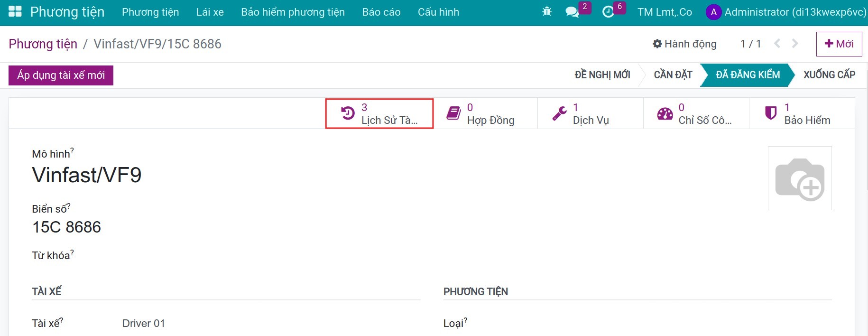Viewport: 868px width, 336px height.
Task: Click the Loại type field label
Action: click(455, 323)
